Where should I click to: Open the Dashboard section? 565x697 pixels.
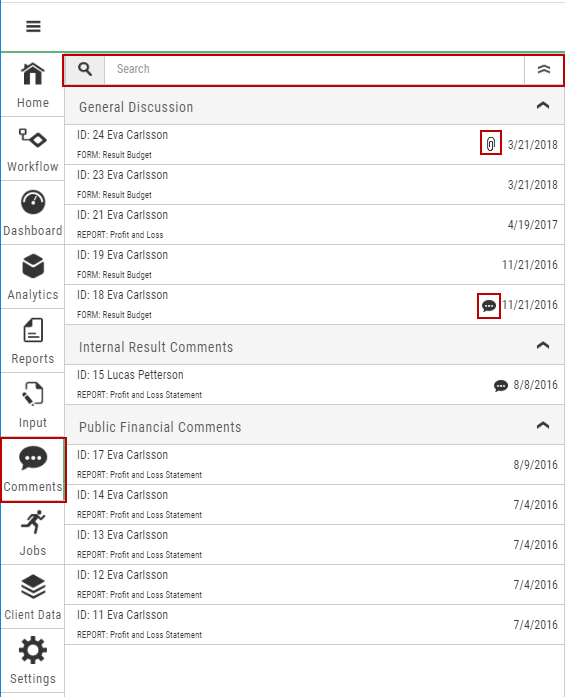(32, 213)
